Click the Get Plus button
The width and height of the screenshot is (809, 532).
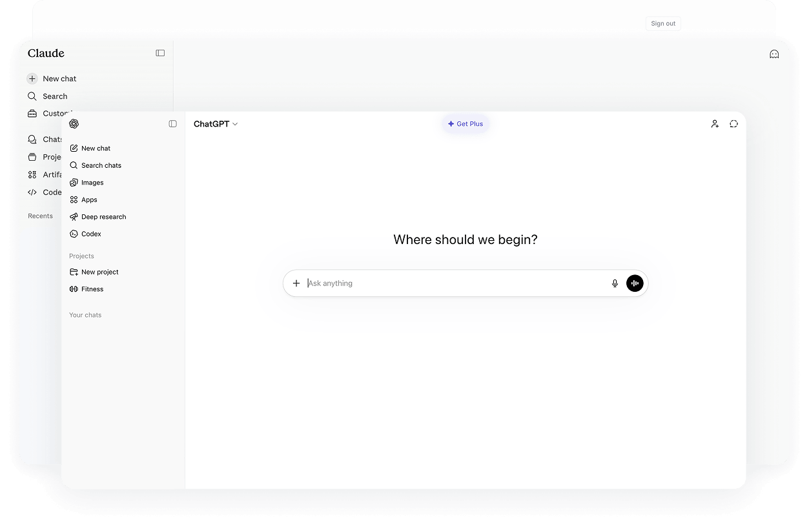[x=466, y=124]
